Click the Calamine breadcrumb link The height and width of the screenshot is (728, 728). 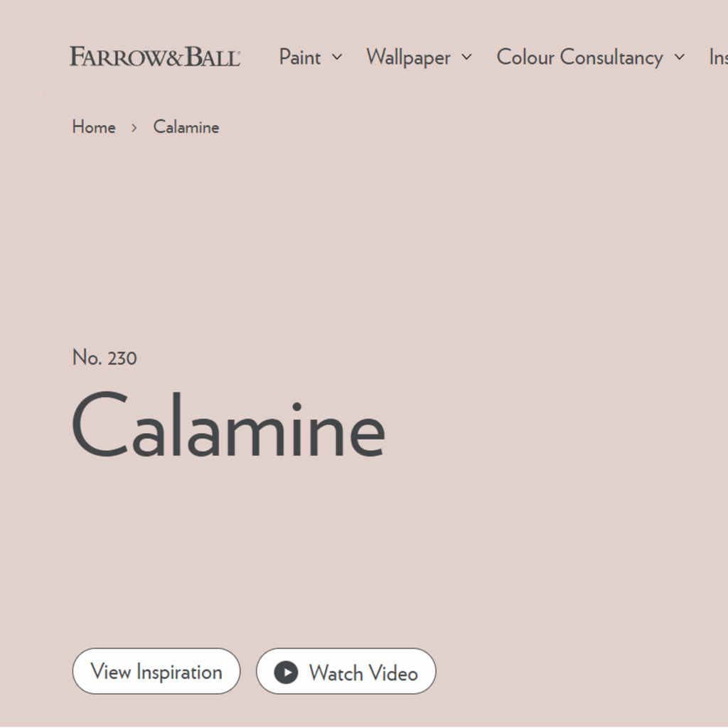click(186, 127)
